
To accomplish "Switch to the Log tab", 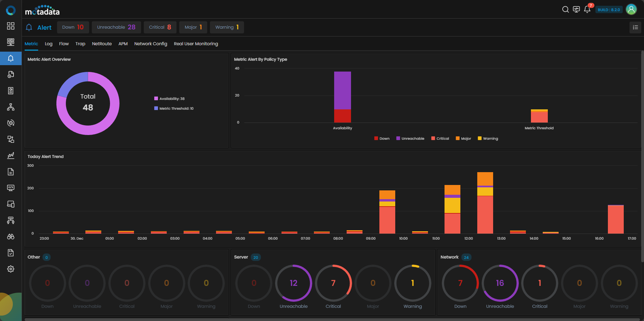I will [49, 44].
